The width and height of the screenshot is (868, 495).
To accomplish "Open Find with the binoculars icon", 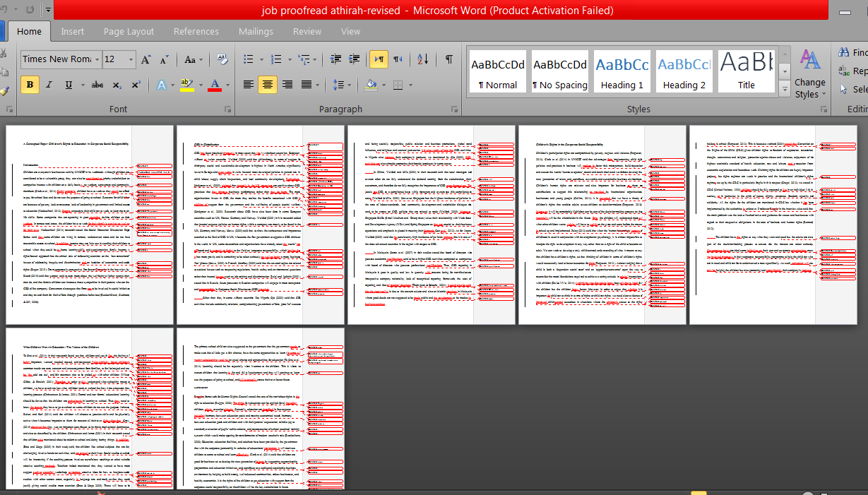I will (852, 52).
